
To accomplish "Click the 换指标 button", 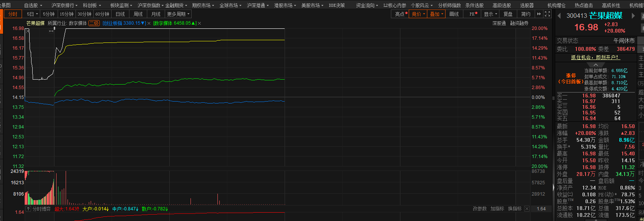I will pyautogui.click(x=515, y=209).
